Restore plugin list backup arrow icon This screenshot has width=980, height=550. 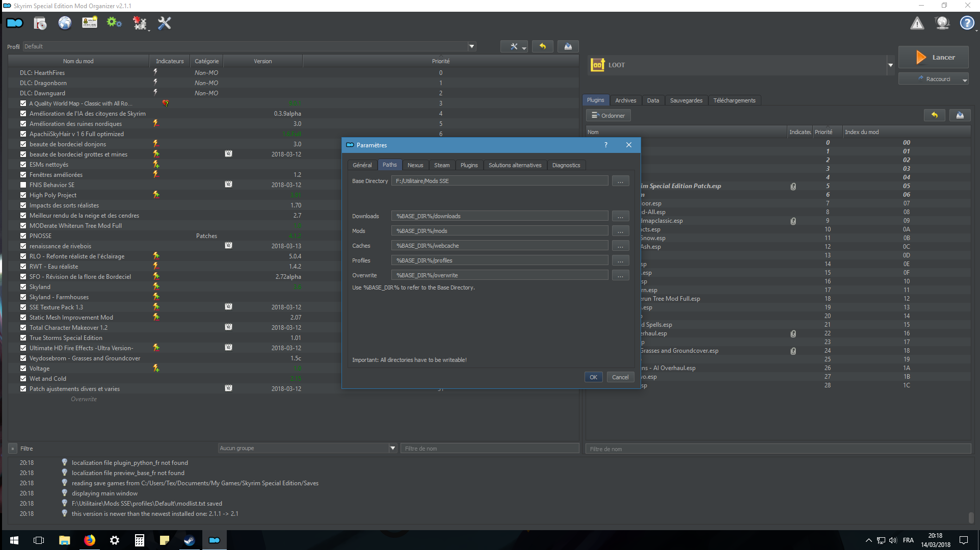coord(935,115)
